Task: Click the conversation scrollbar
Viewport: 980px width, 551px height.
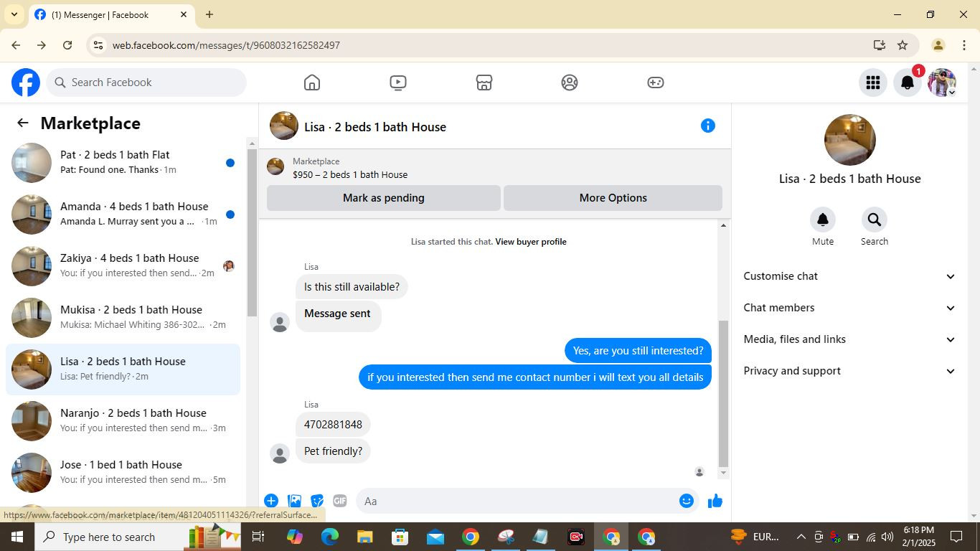Action: (x=723, y=393)
